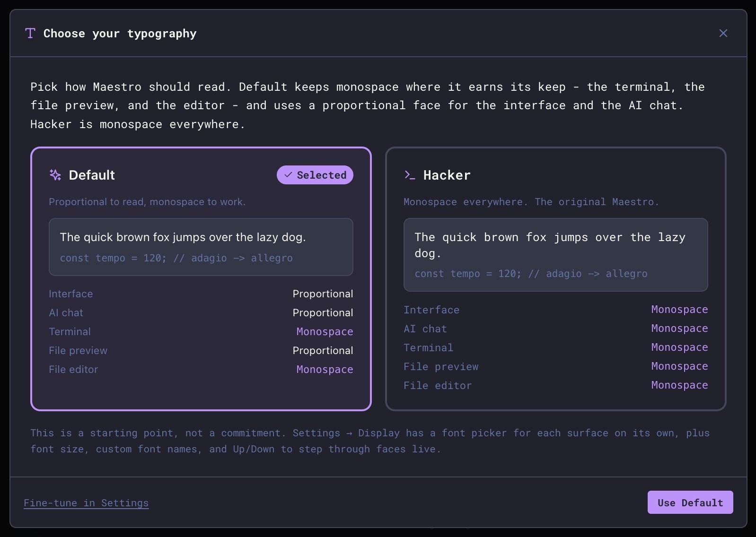Click the Monospace value for Interface in the Hacker card
Screen dimensions: 756x537
click(679, 310)
